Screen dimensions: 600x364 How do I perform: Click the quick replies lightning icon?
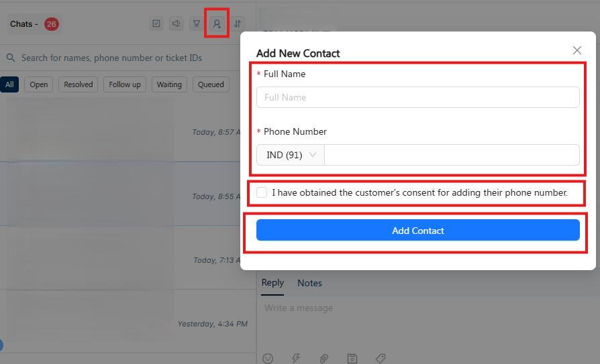click(296, 359)
